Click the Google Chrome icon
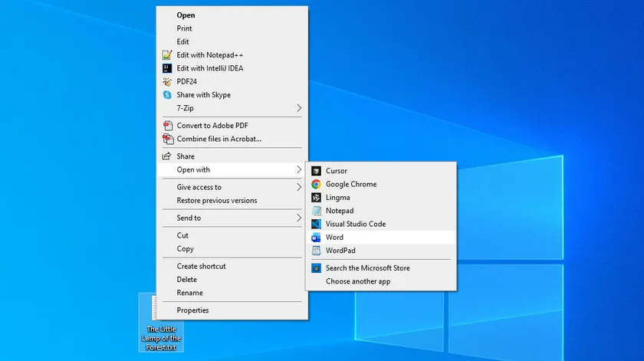The width and height of the screenshot is (644, 361). click(x=316, y=184)
